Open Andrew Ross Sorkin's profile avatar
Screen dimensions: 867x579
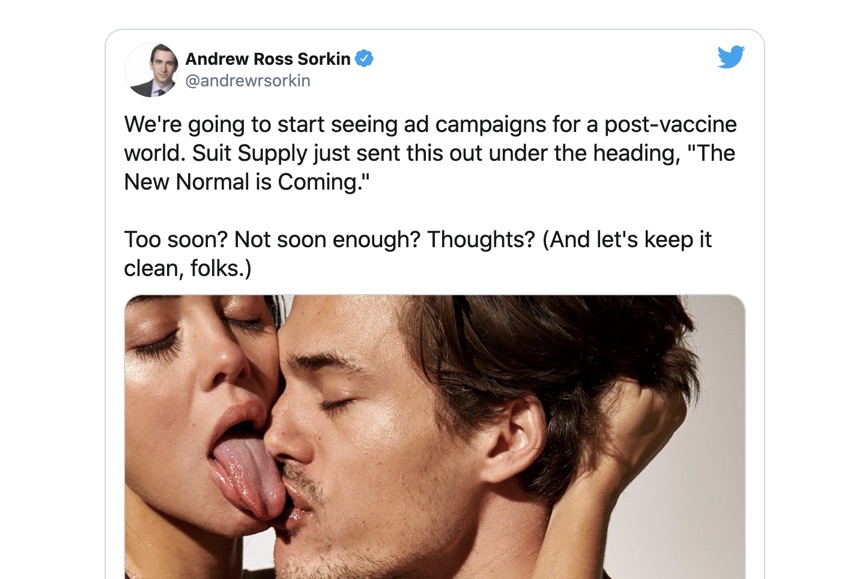[152, 70]
